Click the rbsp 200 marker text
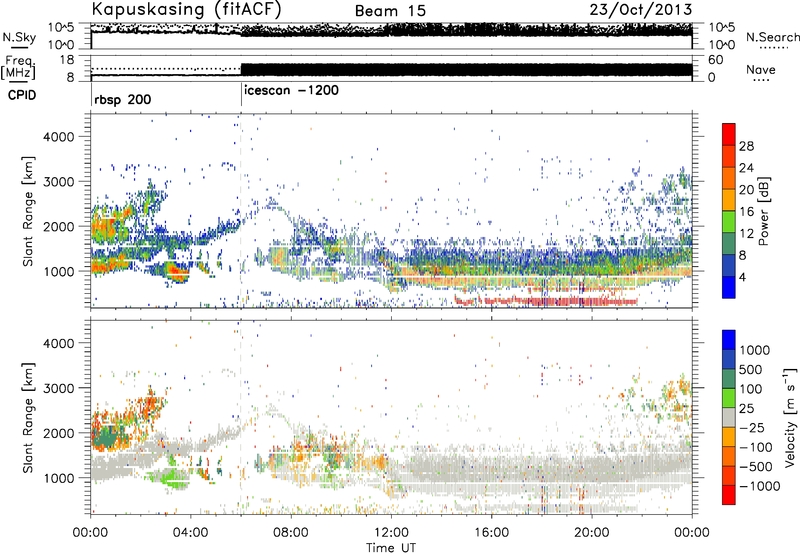 pos(122,99)
